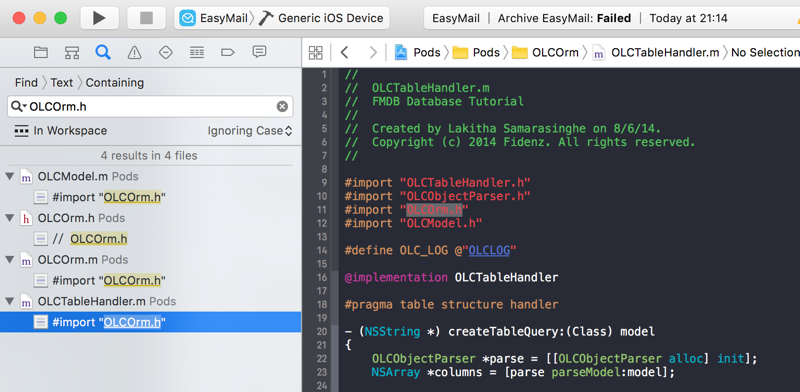
Task: Click "OLCTableHandler.h" import string
Action: [465, 183]
